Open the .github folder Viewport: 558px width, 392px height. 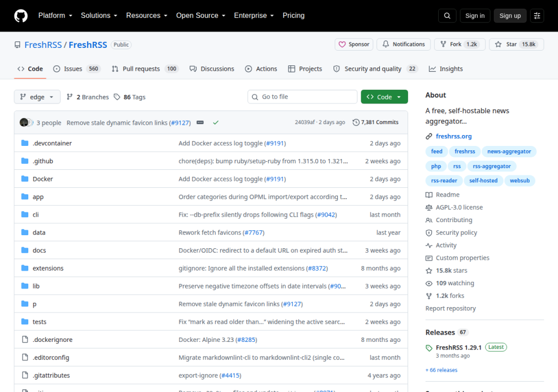click(x=43, y=161)
